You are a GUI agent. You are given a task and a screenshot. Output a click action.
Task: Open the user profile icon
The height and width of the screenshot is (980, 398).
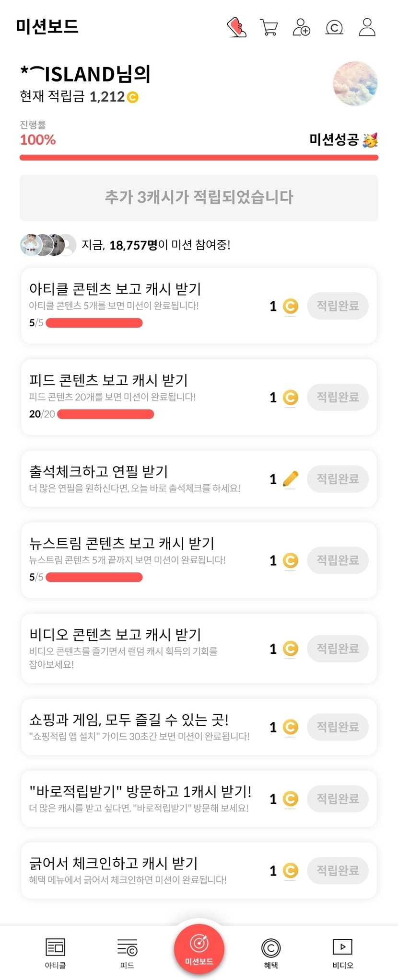[x=367, y=27]
